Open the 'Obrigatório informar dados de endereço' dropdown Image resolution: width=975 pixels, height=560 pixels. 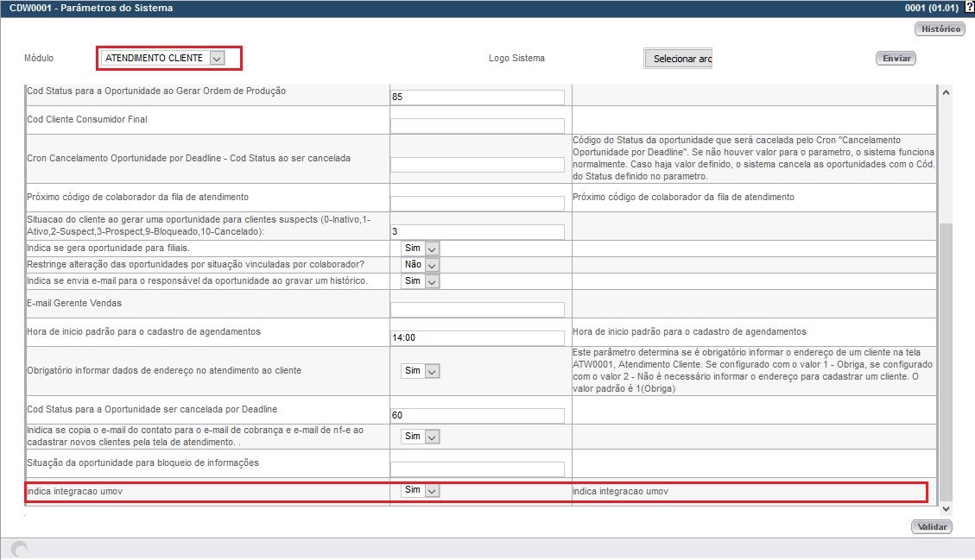tap(430, 370)
